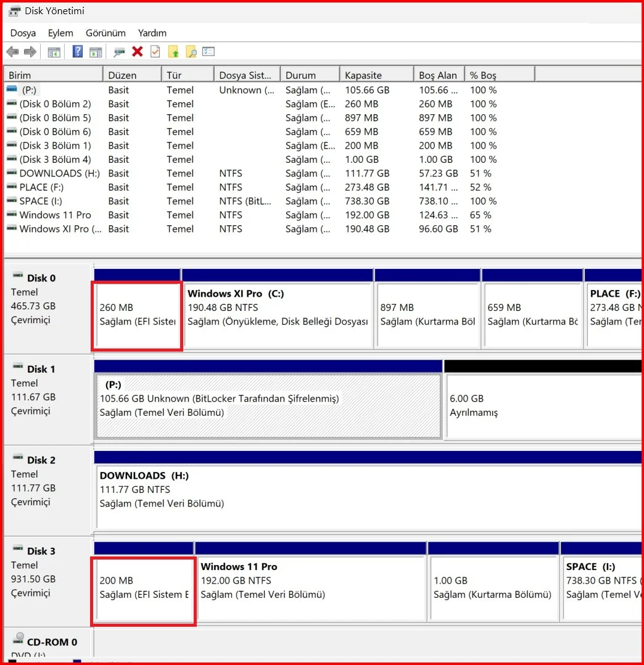644x665 pixels.
Task: Select the DOWNLOADS (H:) partition on Disk 2
Action: (x=368, y=497)
